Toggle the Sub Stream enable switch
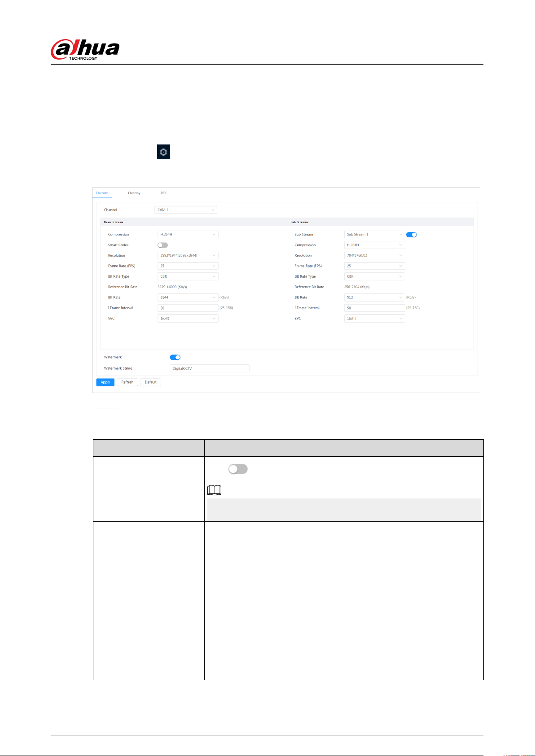 412,235
